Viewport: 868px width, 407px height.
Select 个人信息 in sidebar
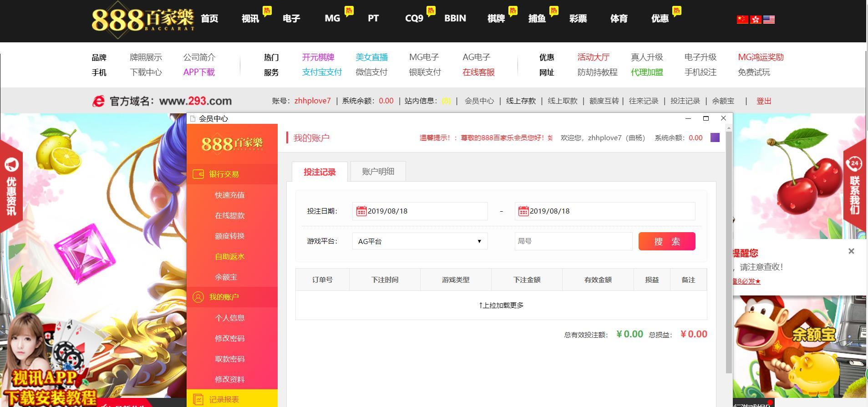(229, 318)
